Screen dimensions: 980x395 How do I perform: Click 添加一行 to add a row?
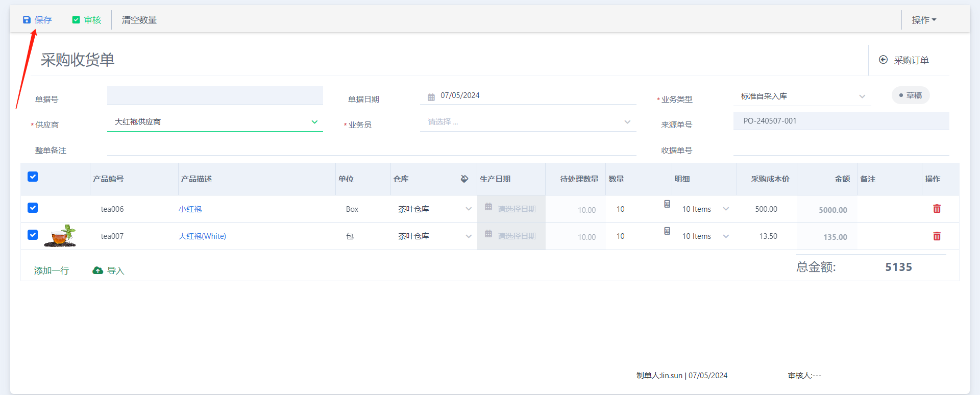coord(52,270)
